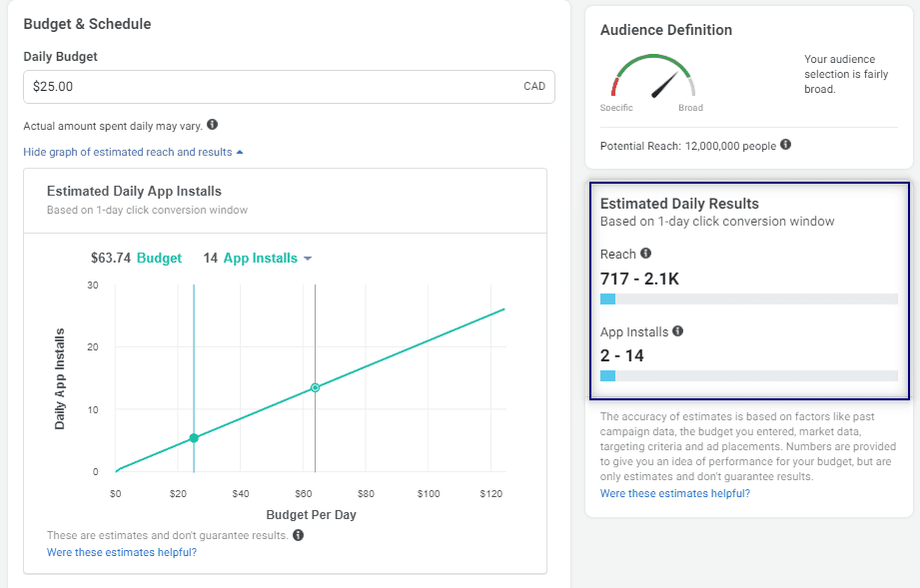920x588 pixels.
Task: Click info icon next to Potential Reach
Action: 785,145
